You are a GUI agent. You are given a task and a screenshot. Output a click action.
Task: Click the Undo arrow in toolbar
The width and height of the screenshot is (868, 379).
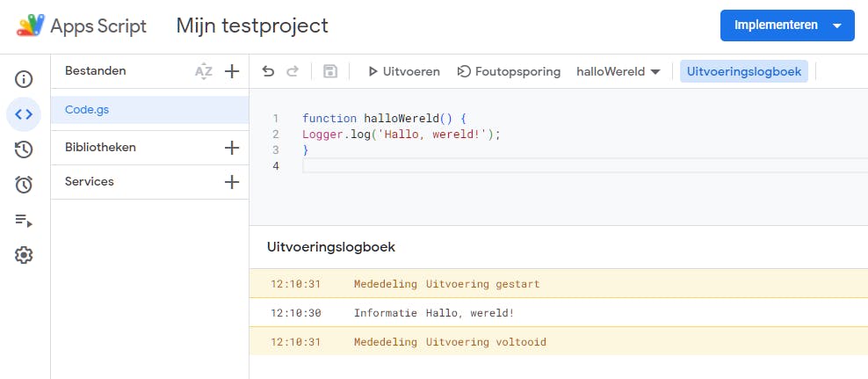[269, 71]
